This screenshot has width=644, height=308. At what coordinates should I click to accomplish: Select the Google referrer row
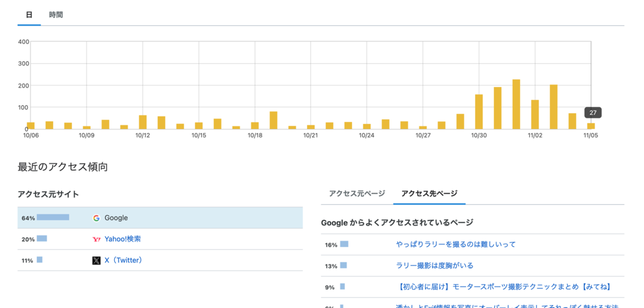coord(160,218)
